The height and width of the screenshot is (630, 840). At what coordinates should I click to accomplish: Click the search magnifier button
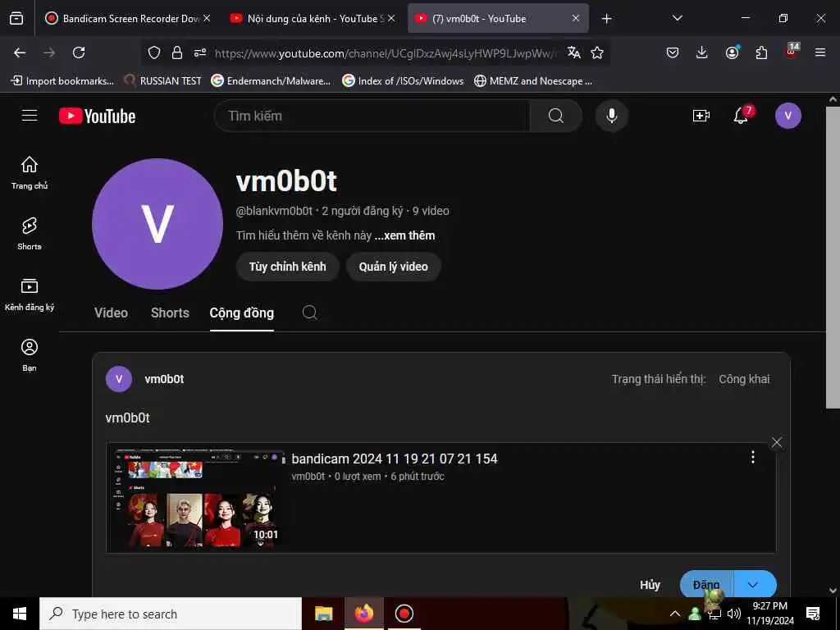[555, 116]
